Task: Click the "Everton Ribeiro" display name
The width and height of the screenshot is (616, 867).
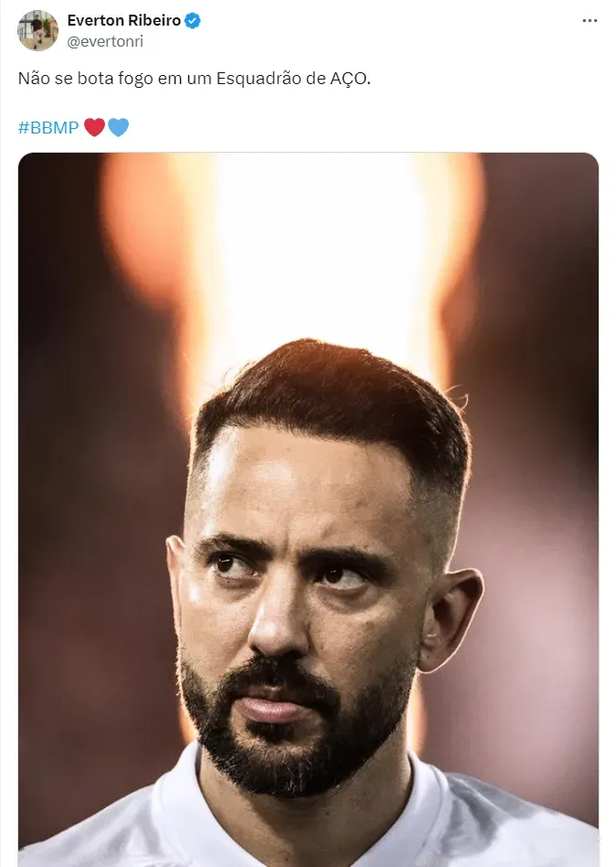Action: click(124, 21)
